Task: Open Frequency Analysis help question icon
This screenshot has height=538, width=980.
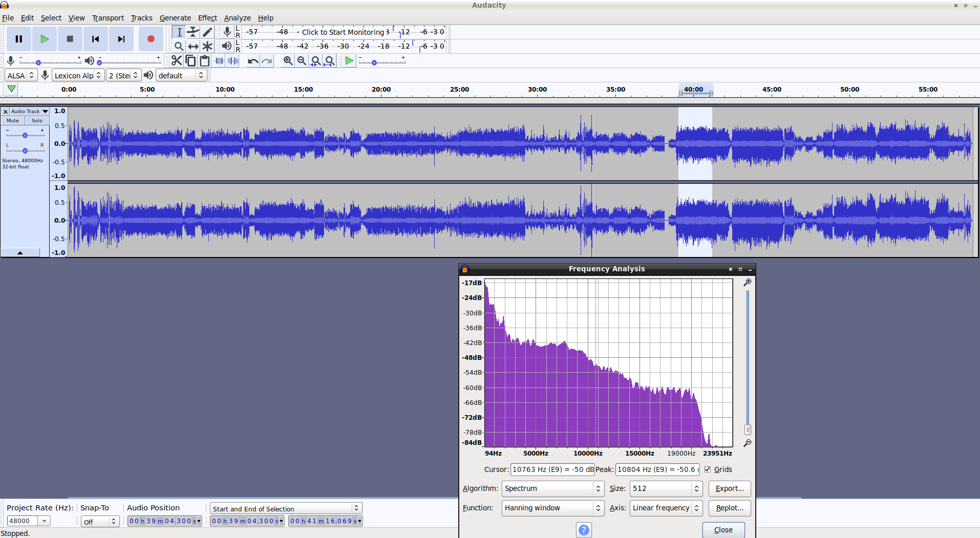Action: click(584, 530)
